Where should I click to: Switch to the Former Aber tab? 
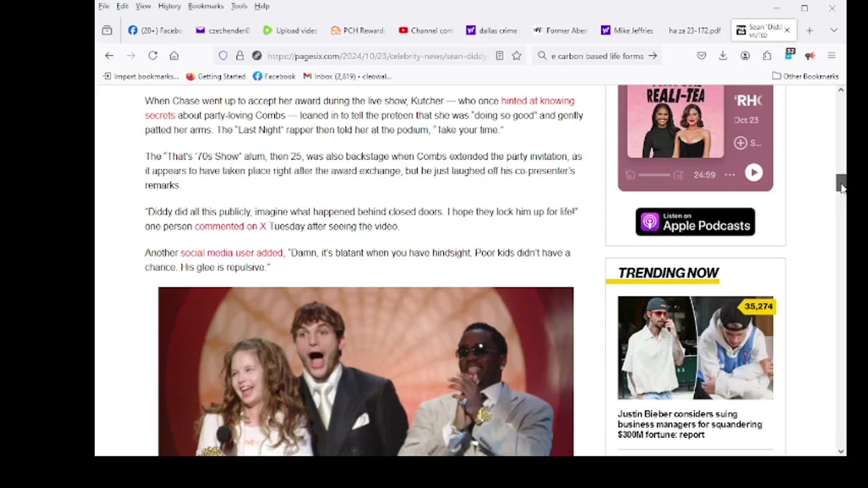coord(561,30)
